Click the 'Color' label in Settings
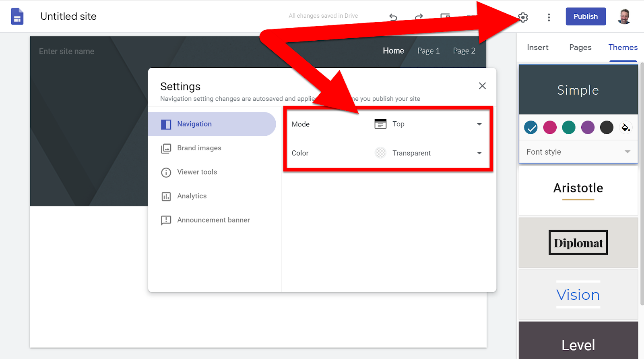 pyautogui.click(x=300, y=153)
